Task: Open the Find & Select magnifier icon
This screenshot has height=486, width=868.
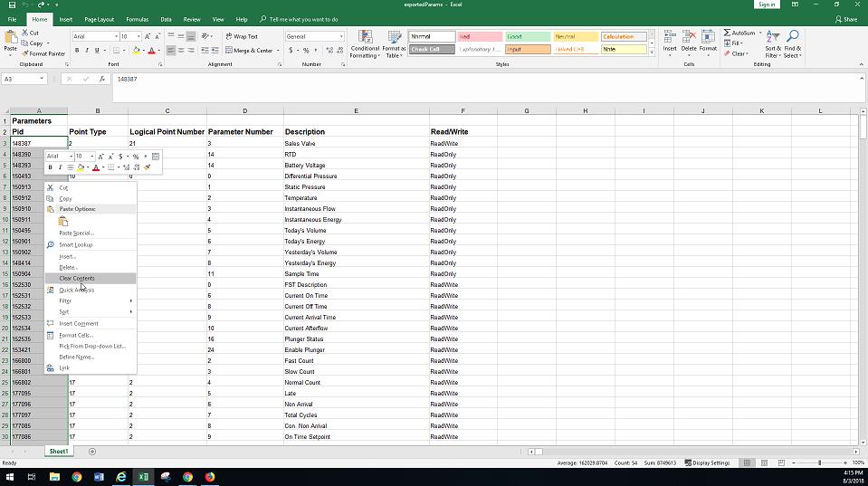Action: [x=792, y=38]
